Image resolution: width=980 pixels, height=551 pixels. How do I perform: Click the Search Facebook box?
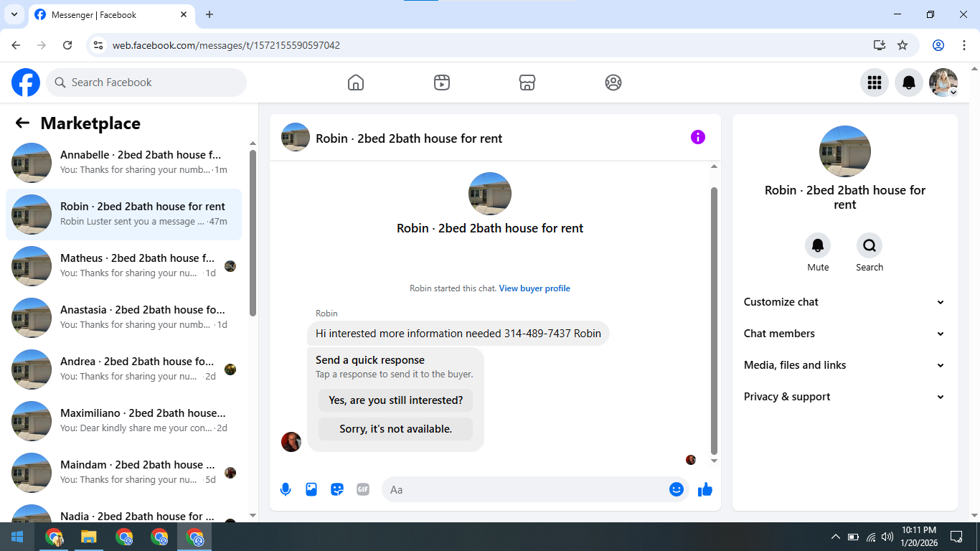tap(146, 83)
